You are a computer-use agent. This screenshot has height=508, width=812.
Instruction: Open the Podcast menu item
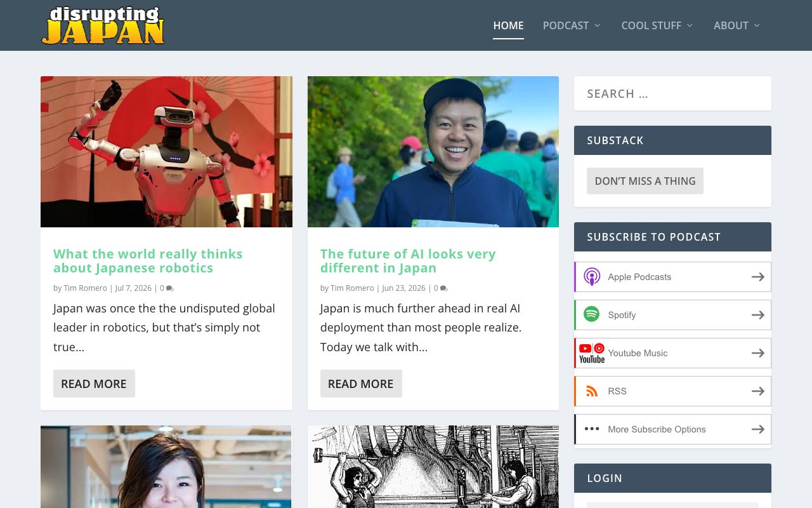566,25
